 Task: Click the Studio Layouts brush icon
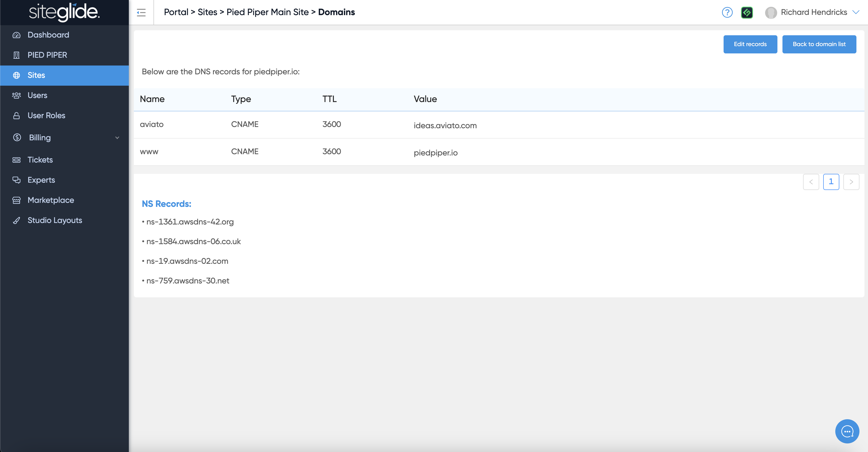coord(17,221)
